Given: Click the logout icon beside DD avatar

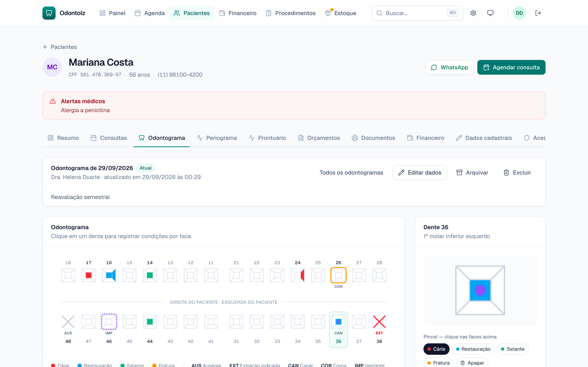Looking at the screenshot, I should (x=538, y=13).
